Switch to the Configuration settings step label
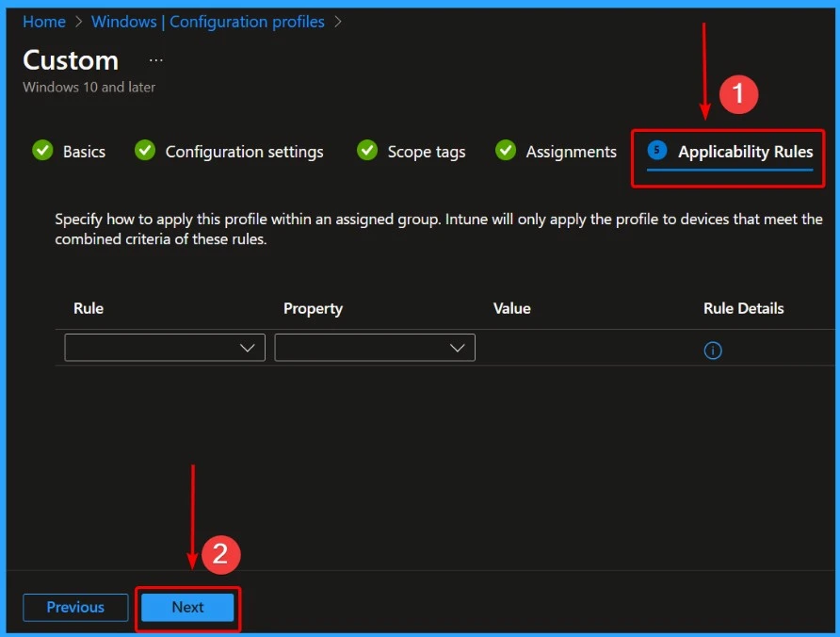Screen dimensions: 840x637 (x=244, y=152)
